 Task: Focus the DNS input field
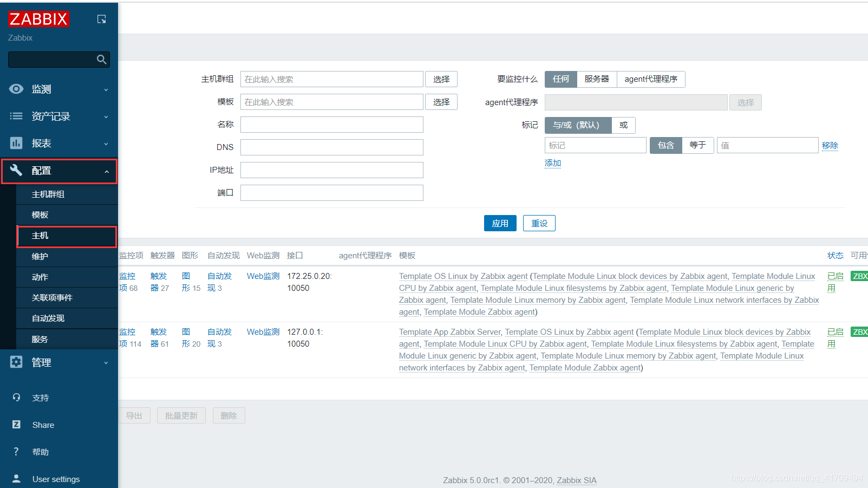tap(332, 147)
